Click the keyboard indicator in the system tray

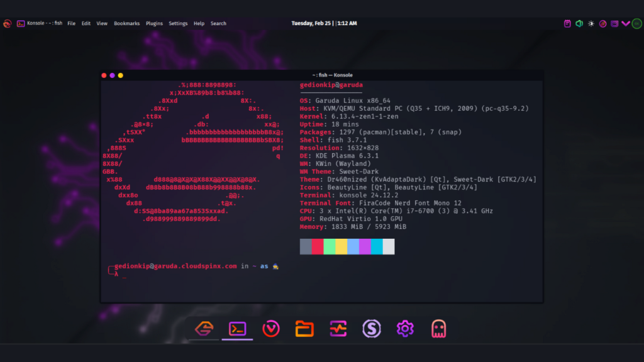point(614,23)
